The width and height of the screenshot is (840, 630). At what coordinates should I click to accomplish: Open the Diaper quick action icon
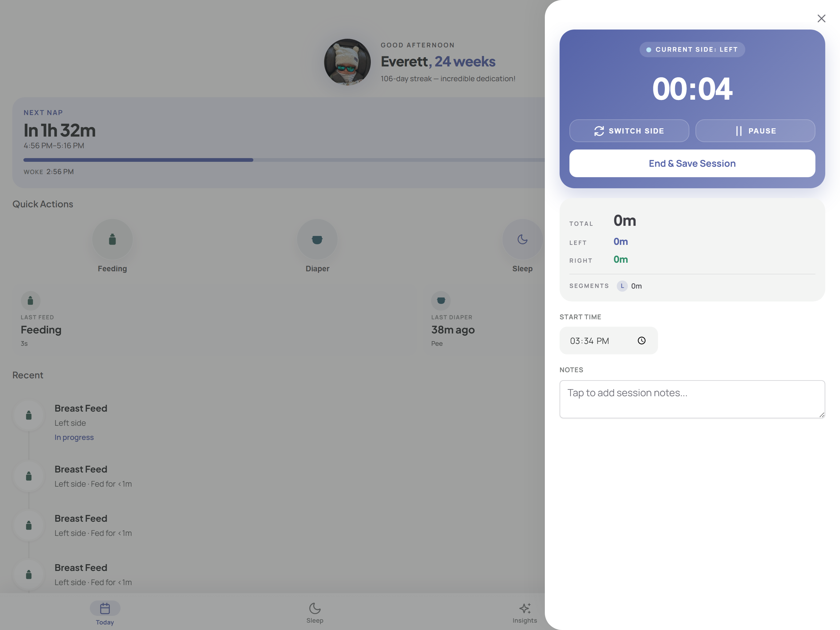tap(317, 239)
